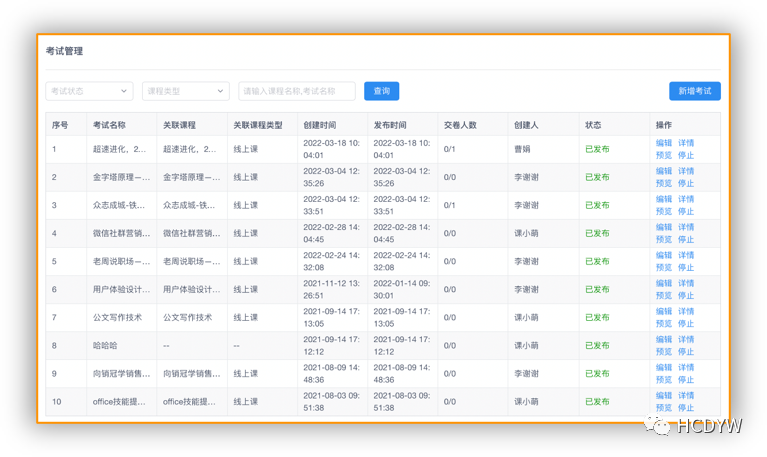Click the 状态 column header
Viewport: 767px width, 457px height.
point(593,125)
